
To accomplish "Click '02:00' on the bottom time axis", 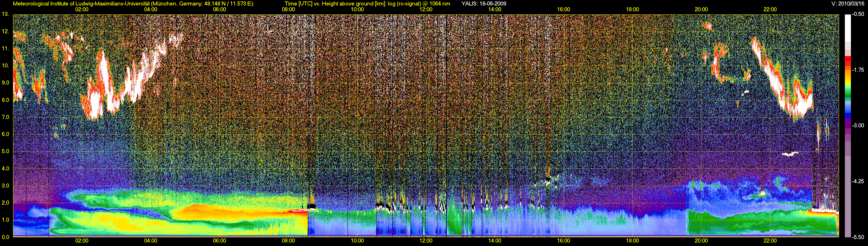I will tap(82, 241).
